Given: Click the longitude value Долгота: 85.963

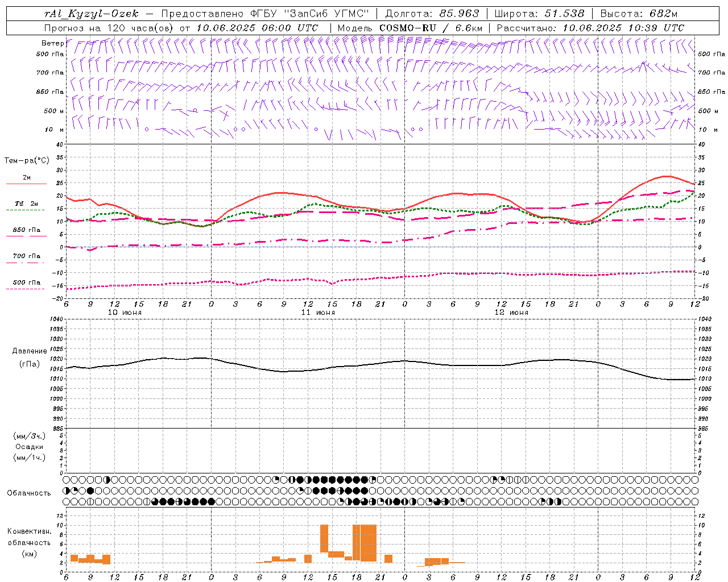Looking at the screenshot, I should pyautogui.click(x=432, y=14).
